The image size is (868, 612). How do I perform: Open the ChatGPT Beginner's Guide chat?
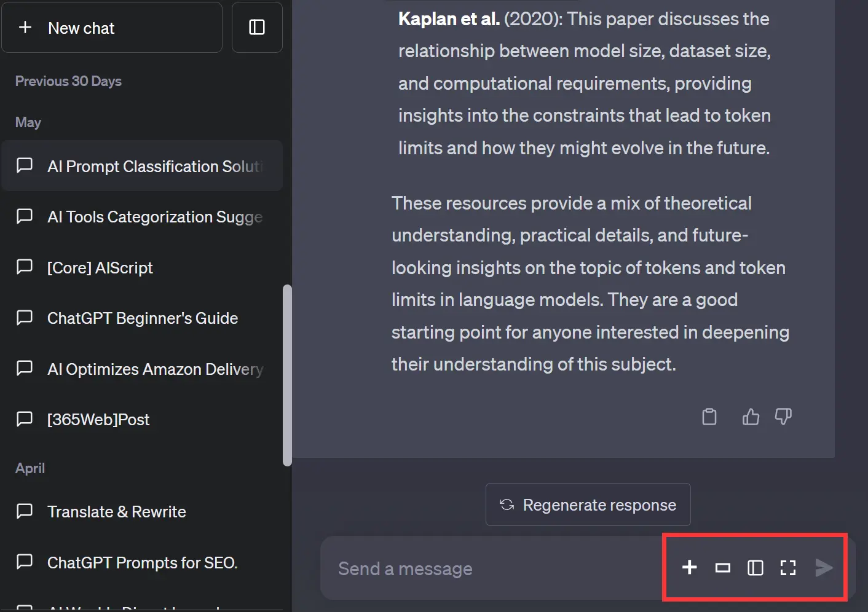pos(142,318)
